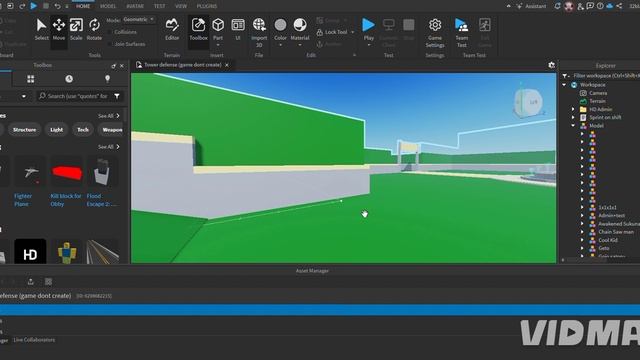Toggle the Join Surfaces checkbox
Viewport: 640px width, 360px height.
click(109, 44)
